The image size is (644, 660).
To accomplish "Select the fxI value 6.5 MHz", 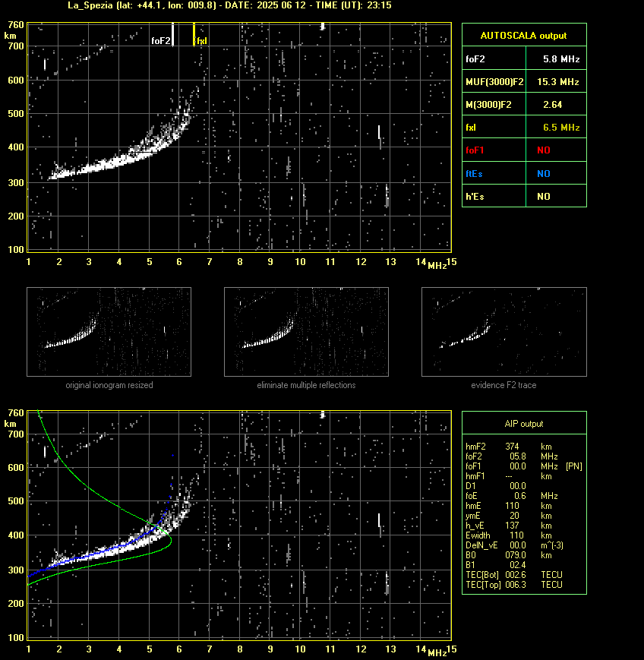I will pos(561,127).
